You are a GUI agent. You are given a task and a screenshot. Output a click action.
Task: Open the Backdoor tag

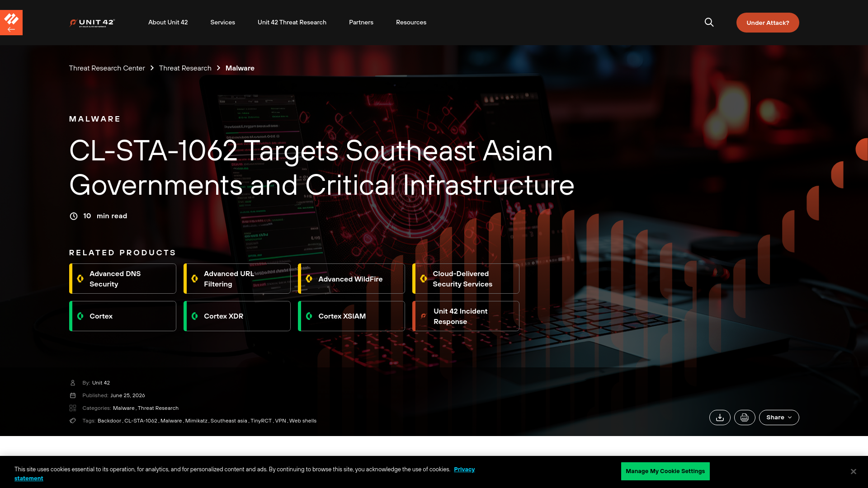(109, 421)
